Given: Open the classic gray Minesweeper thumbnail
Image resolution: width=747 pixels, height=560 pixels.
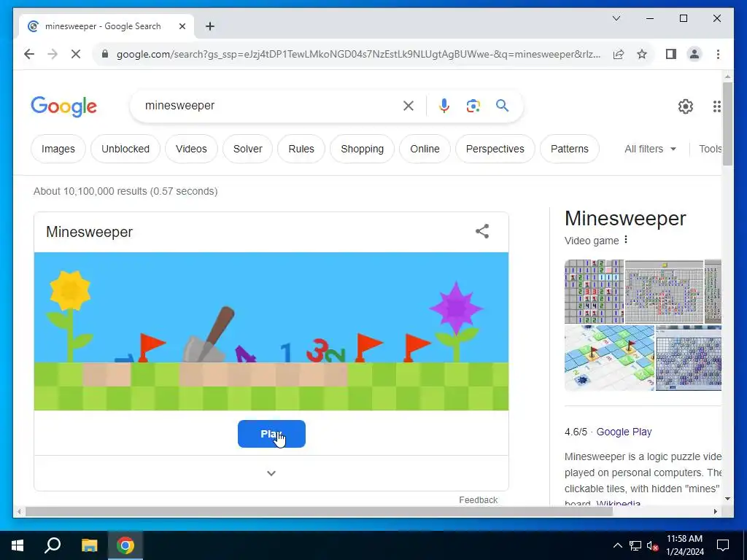Looking at the screenshot, I should tap(594, 292).
